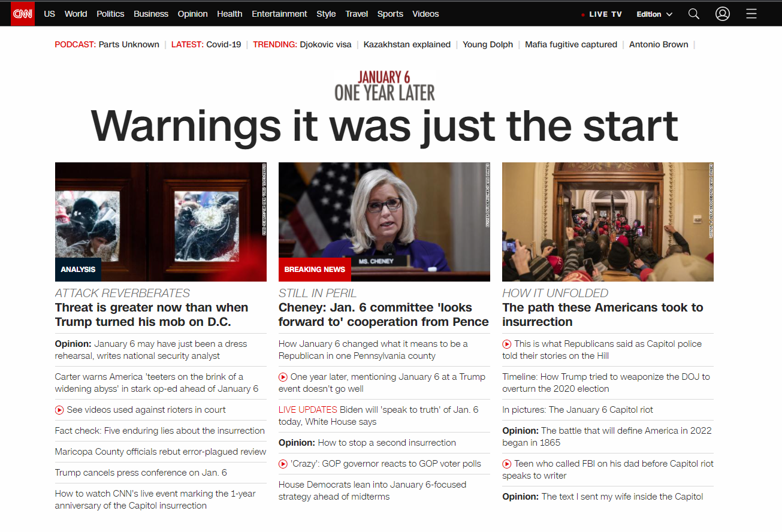Click the 'January 6 One Year Later' banner

click(x=384, y=85)
